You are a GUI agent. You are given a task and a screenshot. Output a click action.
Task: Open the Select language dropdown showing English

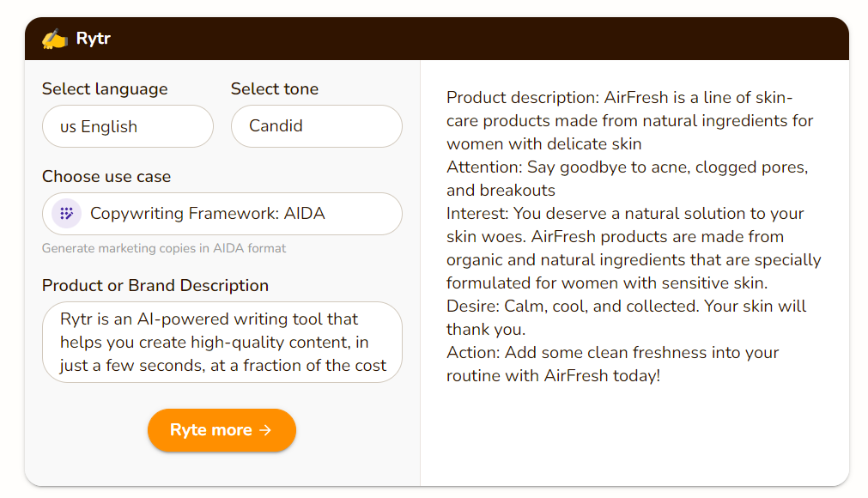pyautogui.click(x=128, y=126)
